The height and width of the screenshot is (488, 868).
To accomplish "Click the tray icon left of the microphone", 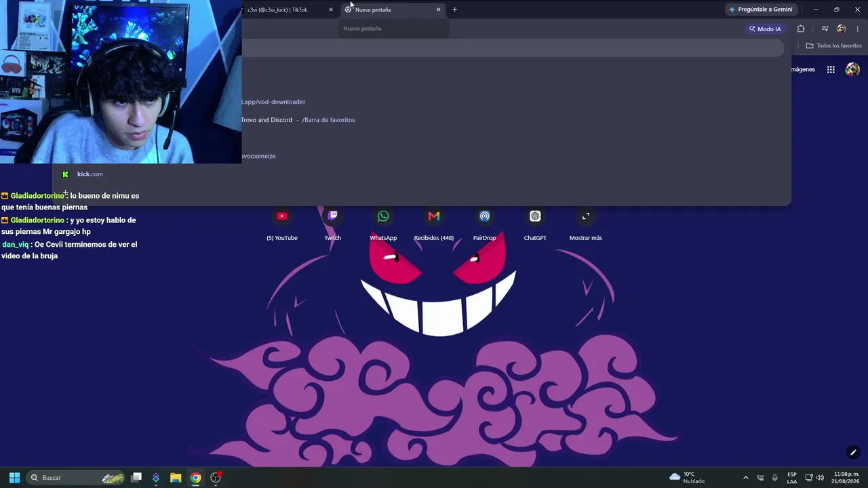I will pyautogui.click(x=760, y=478).
